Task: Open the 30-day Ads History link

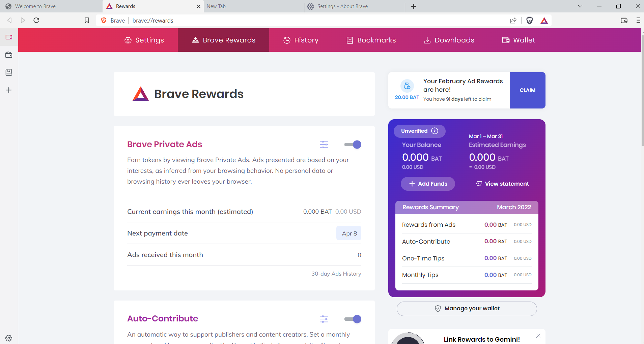Action: point(336,274)
